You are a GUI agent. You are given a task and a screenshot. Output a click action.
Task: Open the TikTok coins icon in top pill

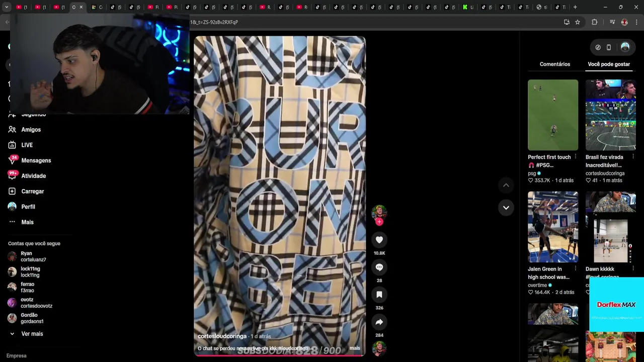598,47
